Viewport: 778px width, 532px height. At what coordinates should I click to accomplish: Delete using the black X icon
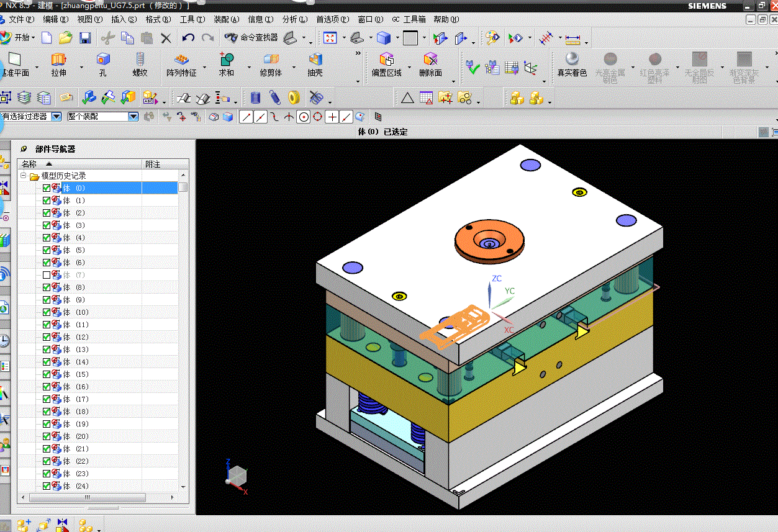tap(166, 38)
